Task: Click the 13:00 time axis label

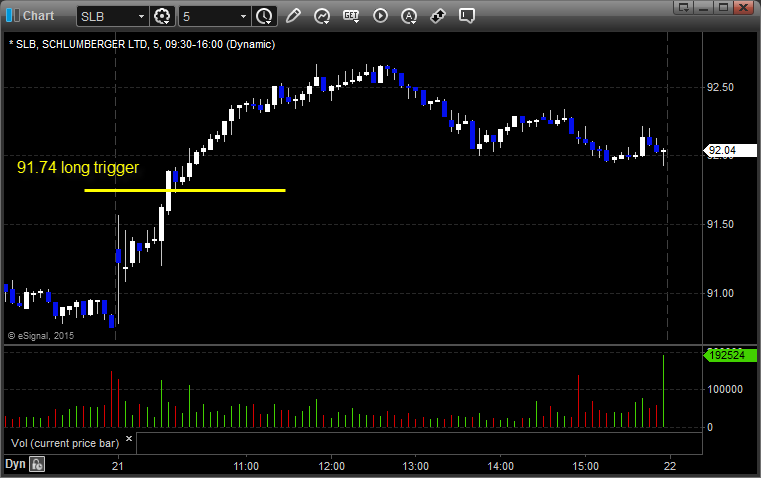Action: click(416, 466)
